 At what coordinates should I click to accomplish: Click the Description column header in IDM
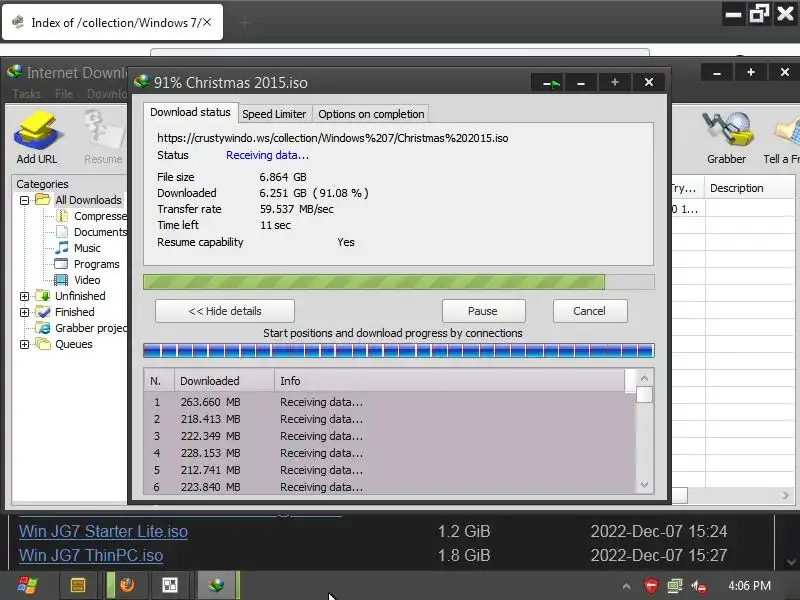tap(749, 188)
